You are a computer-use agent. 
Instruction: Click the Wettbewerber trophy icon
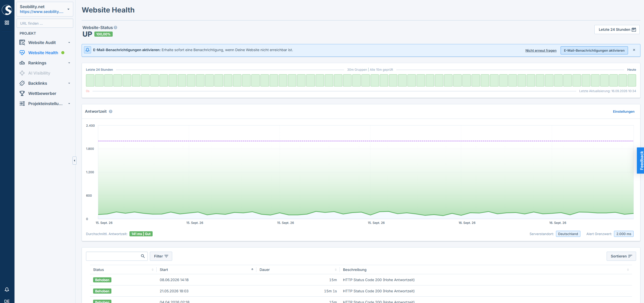coord(22,93)
